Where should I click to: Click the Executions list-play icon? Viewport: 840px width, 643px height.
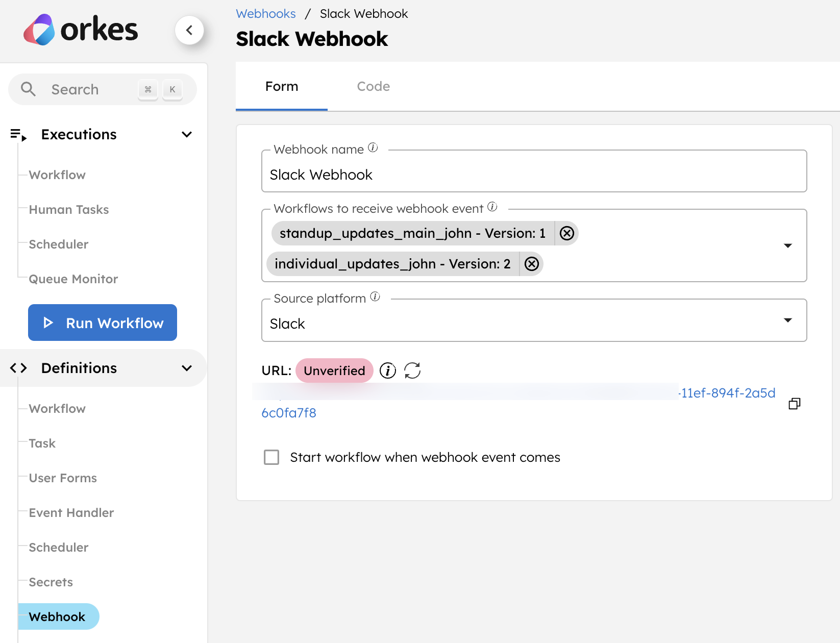coord(18,135)
